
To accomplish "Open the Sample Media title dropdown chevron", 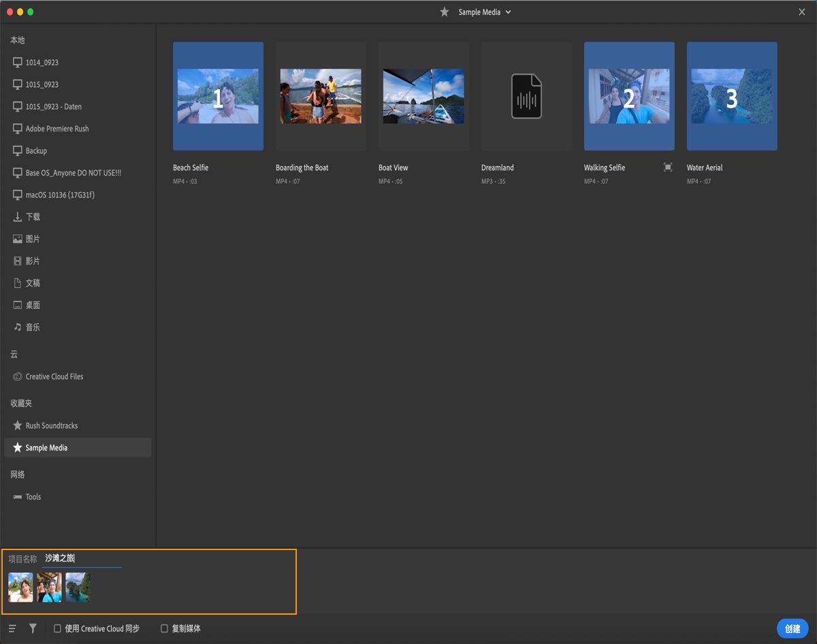I will pyautogui.click(x=508, y=12).
